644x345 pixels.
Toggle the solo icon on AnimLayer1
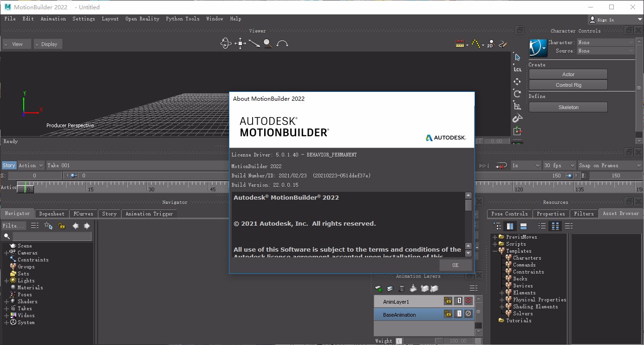coord(459,301)
